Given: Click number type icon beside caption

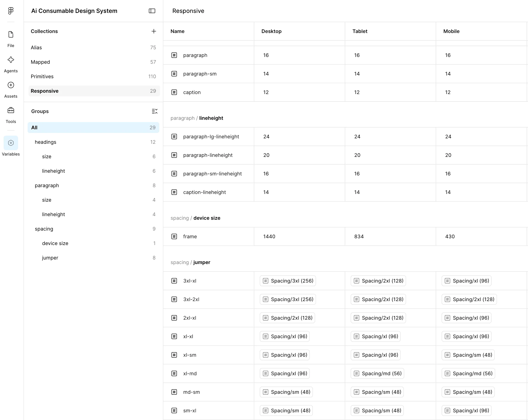Looking at the screenshot, I should [x=174, y=92].
